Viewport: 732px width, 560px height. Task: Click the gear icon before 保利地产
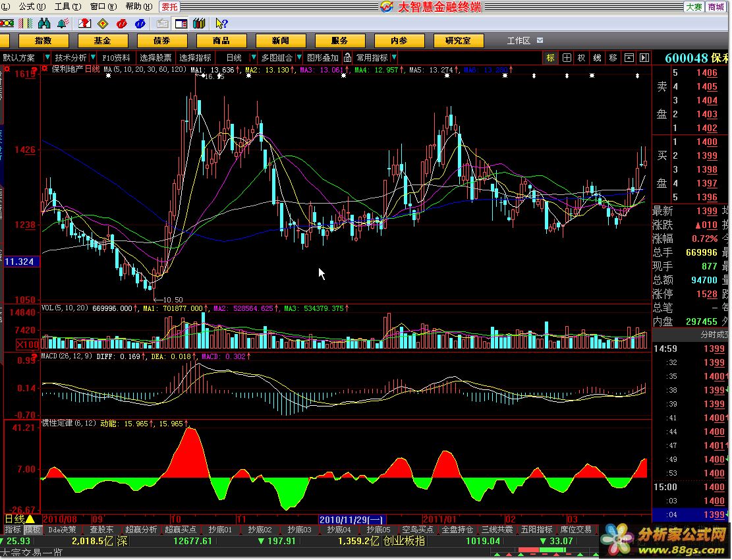point(45,69)
